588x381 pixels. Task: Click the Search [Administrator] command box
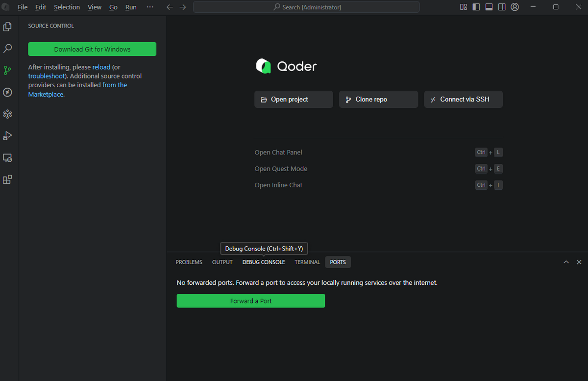[306, 7]
